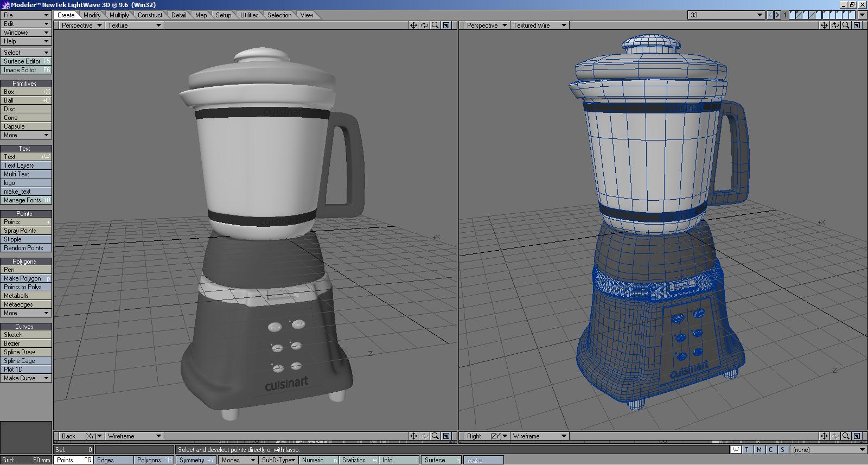
Task: Open the File menu dropdown
Action: pos(26,15)
